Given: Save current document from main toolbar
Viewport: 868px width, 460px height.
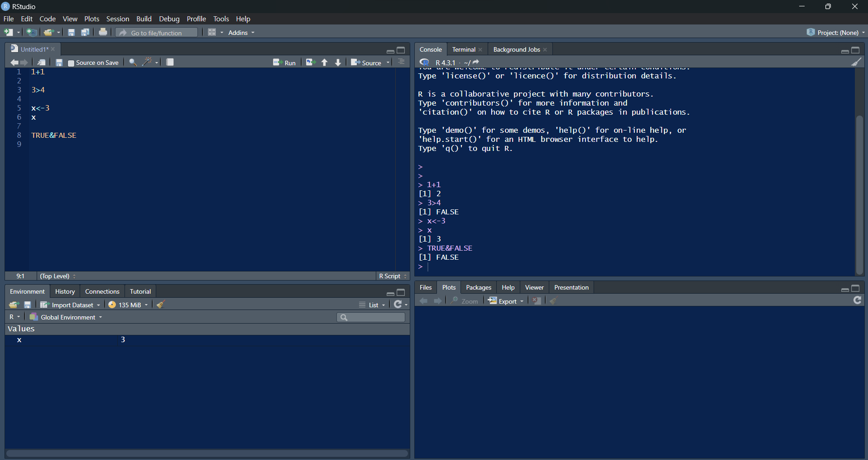Looking at the screenshot, I should pyautogui.click(x=71, y=32).
